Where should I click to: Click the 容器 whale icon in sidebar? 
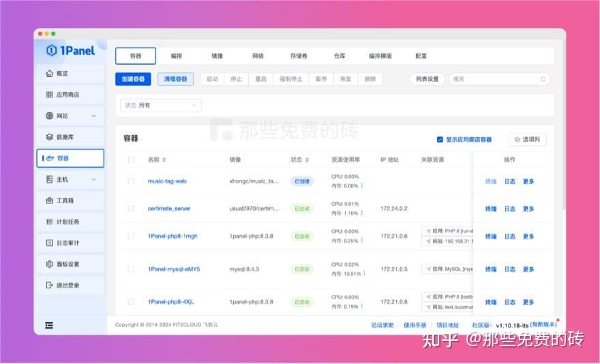tap(50, 158)
